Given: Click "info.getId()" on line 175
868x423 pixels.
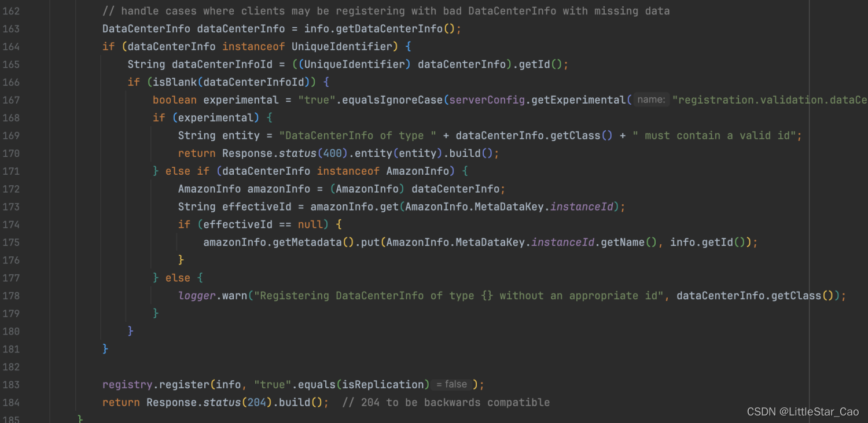Looking at the screenshot, I should click(707, 242).
